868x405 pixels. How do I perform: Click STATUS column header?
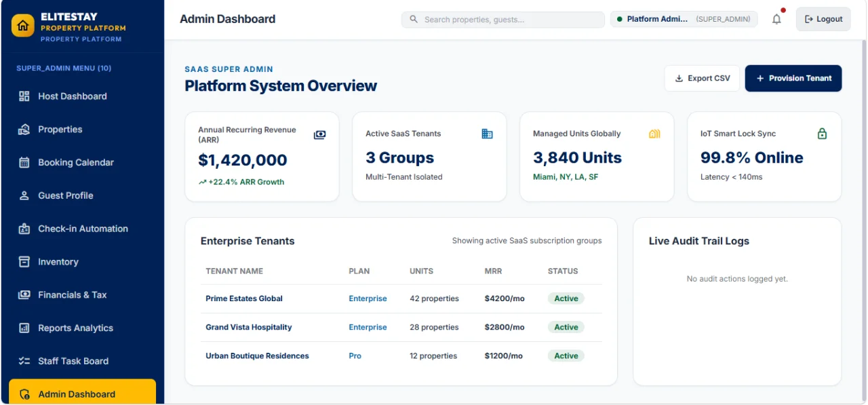(x=563, y=271)
